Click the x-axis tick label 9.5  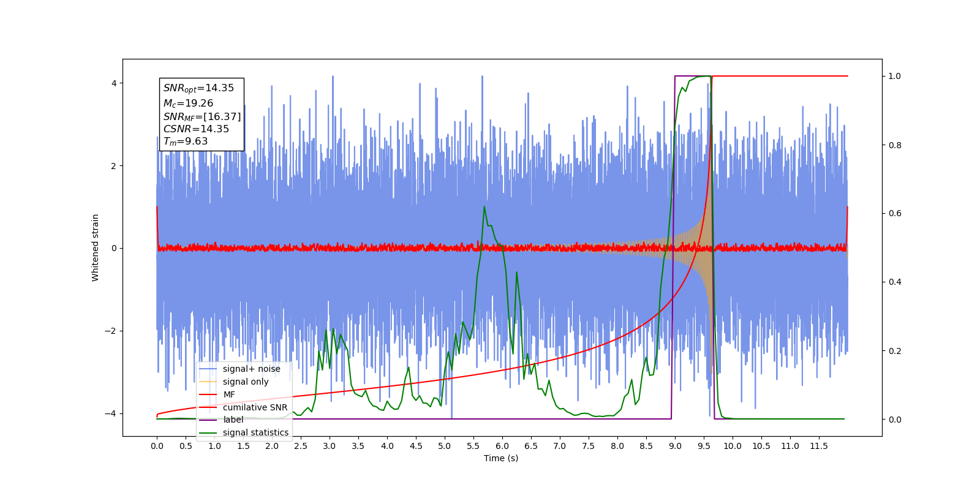[704, 446]
